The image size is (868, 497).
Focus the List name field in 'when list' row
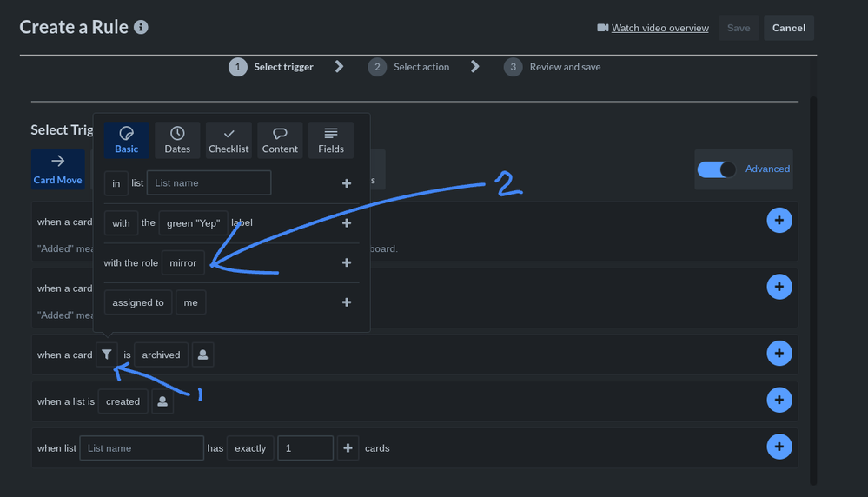click(142, 448)
